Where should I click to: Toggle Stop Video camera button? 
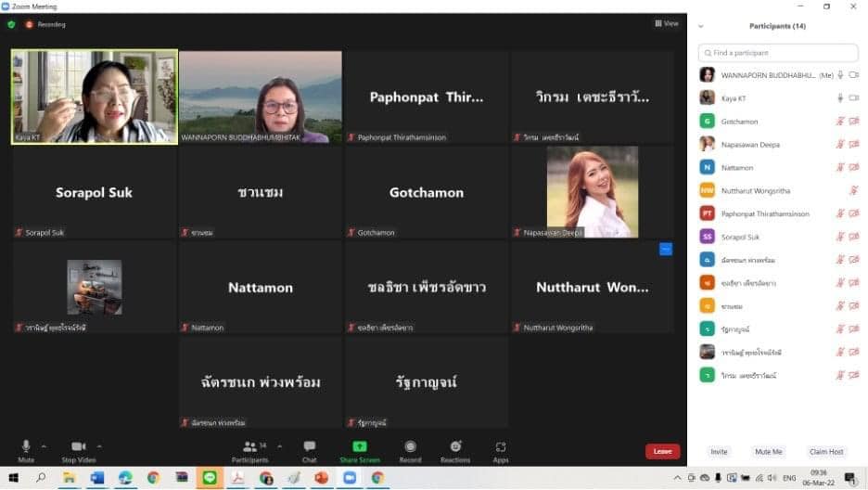click(79, 446)
